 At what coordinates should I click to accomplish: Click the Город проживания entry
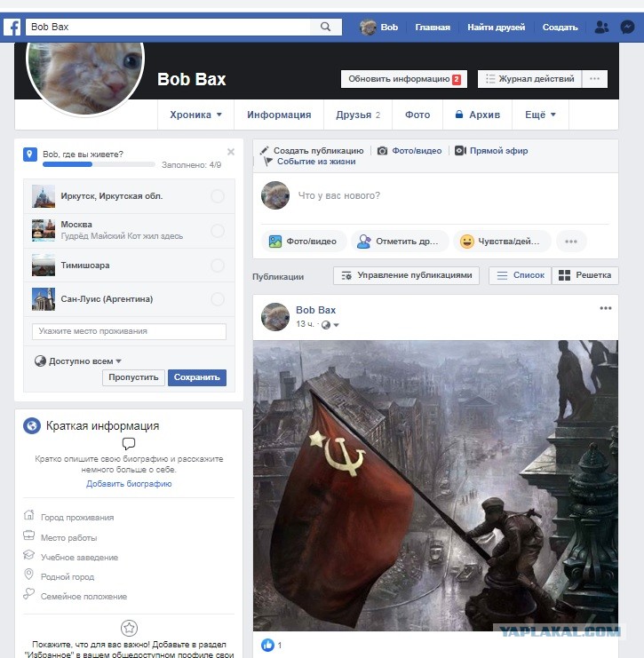[x=77, y=518]
